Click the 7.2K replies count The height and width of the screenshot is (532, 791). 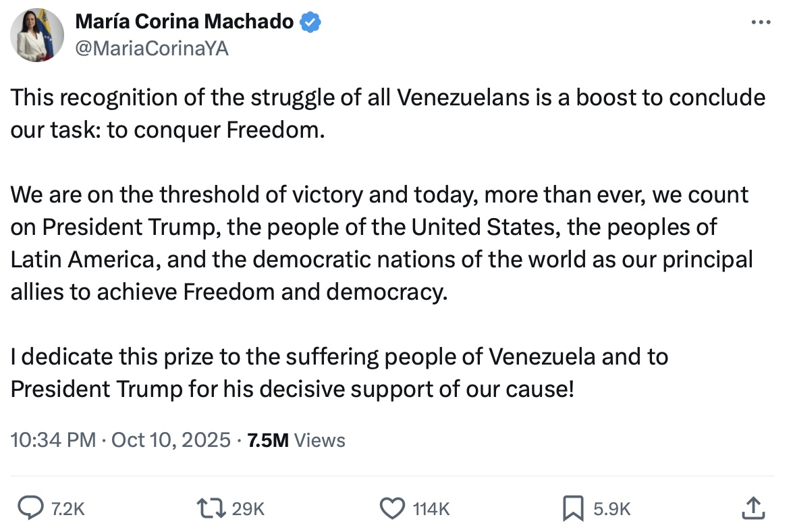point(68,508)
